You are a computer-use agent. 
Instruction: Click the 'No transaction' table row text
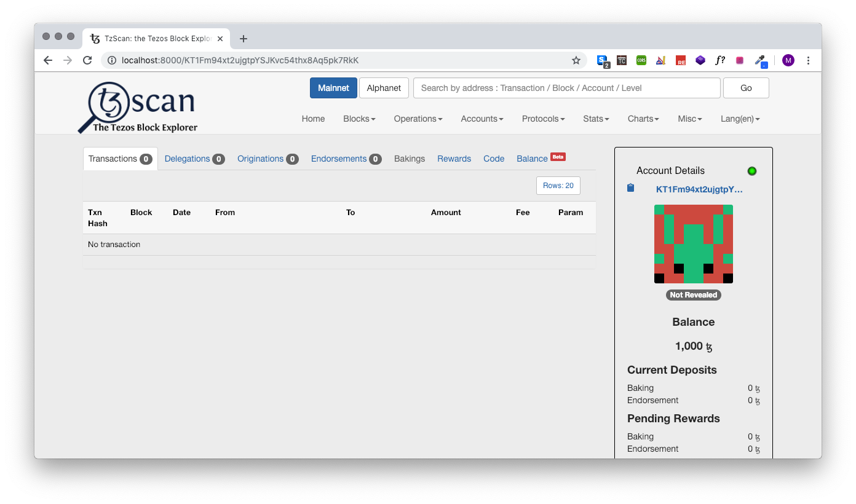point(114,244)
